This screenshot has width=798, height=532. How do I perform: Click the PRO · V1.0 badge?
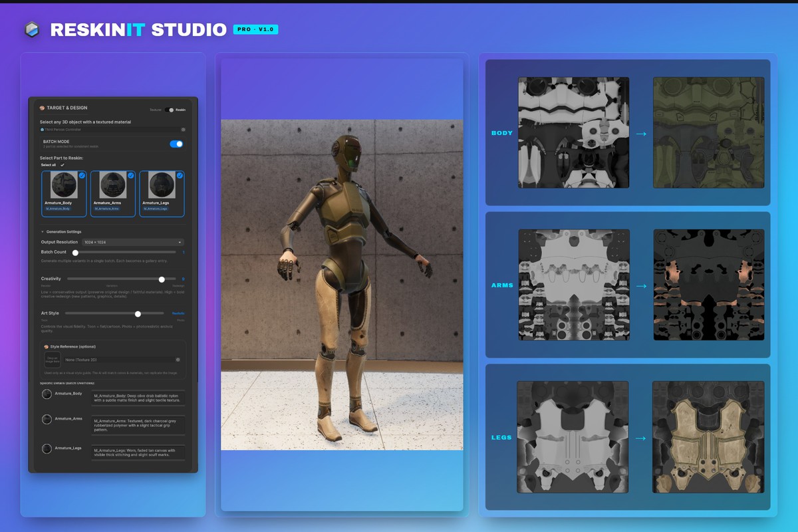[255, 29]
